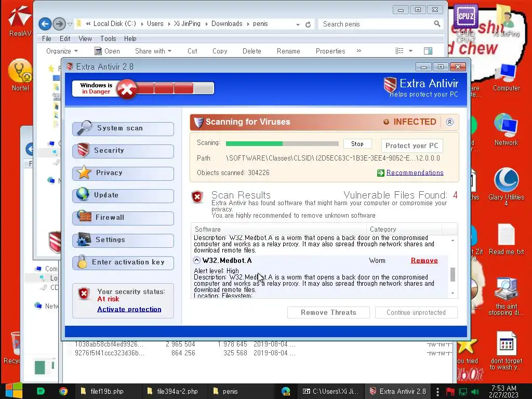Open the File menu in Explorer
The image size is (532, 399).
tap(47, 38)
